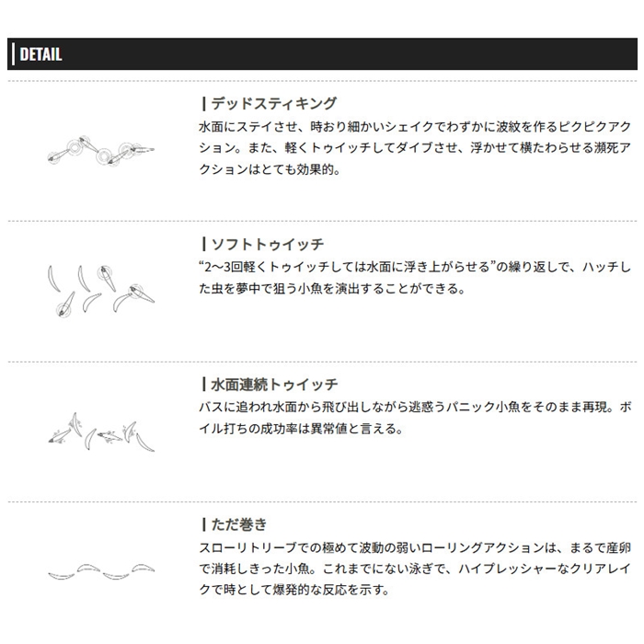This screenshot has width=644, height=644.
Task: Select the ただ巻き heading
Action: [239, 524]
